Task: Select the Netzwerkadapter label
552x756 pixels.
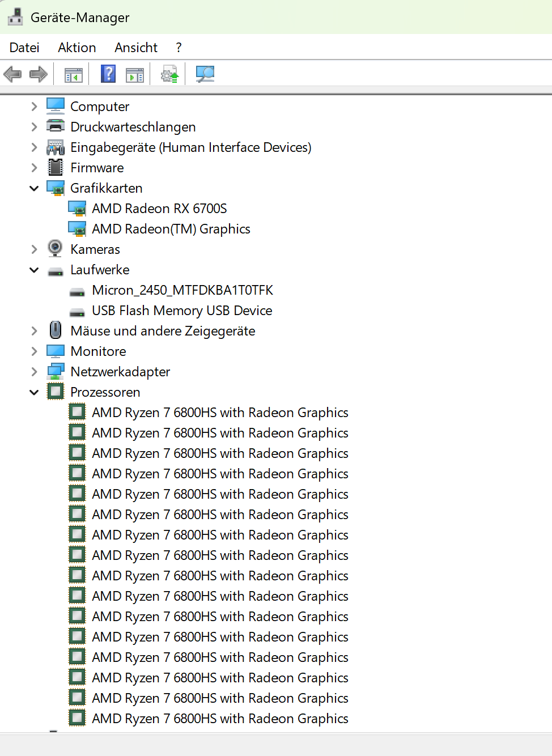Action: pos(120,372)
